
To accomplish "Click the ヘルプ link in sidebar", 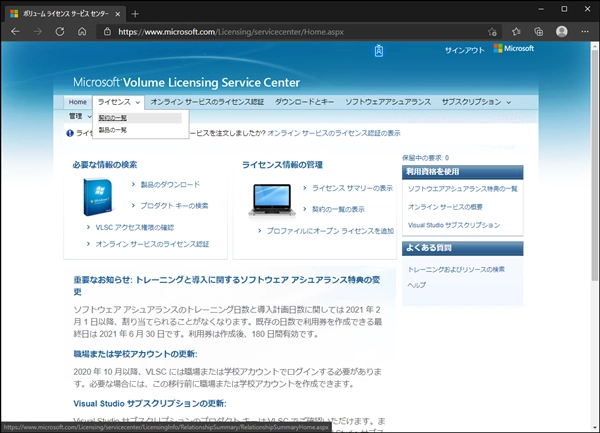I will coord(416,285).
